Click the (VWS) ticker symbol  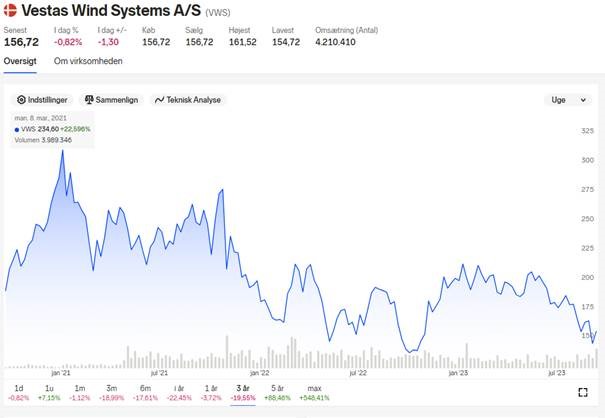(218, 13)
